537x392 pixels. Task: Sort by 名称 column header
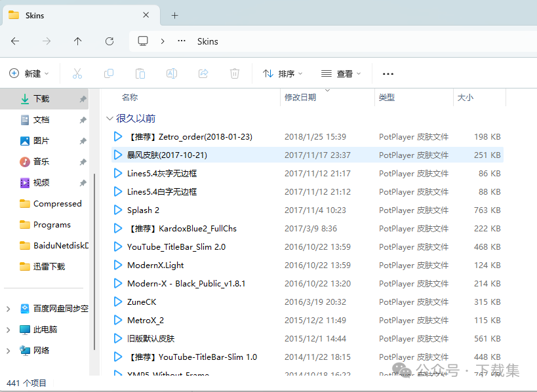coord(129,98)
